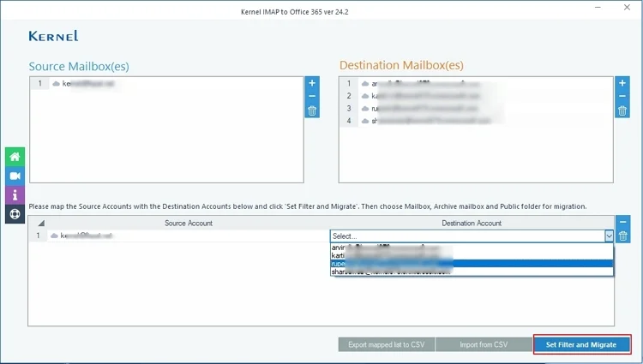Screen dimensions: 643x364
Task: Minimize the Kernel IMAP to Office 365 window
Action: pyautogui.click(x=598, y=8)
